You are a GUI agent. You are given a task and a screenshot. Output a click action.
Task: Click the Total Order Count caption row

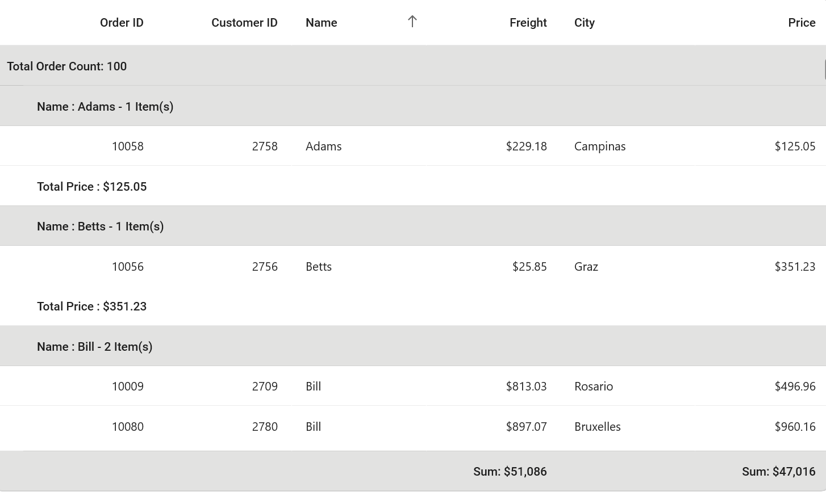pos(67,66)
